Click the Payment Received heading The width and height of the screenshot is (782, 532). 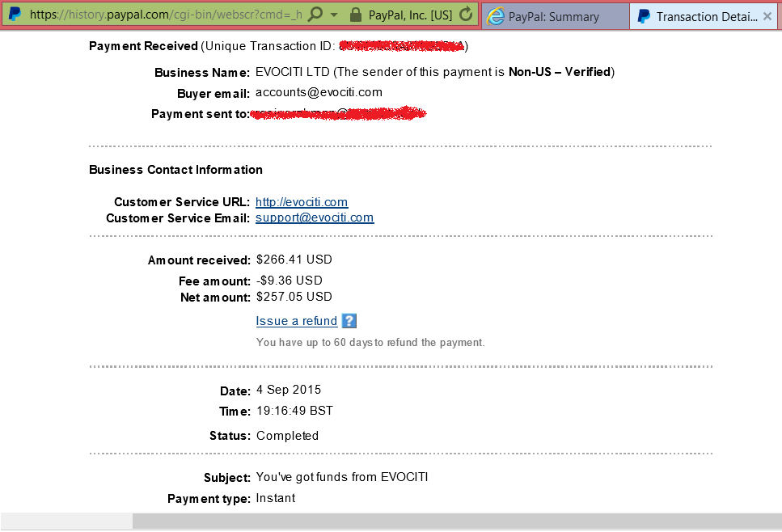[143, 46]
